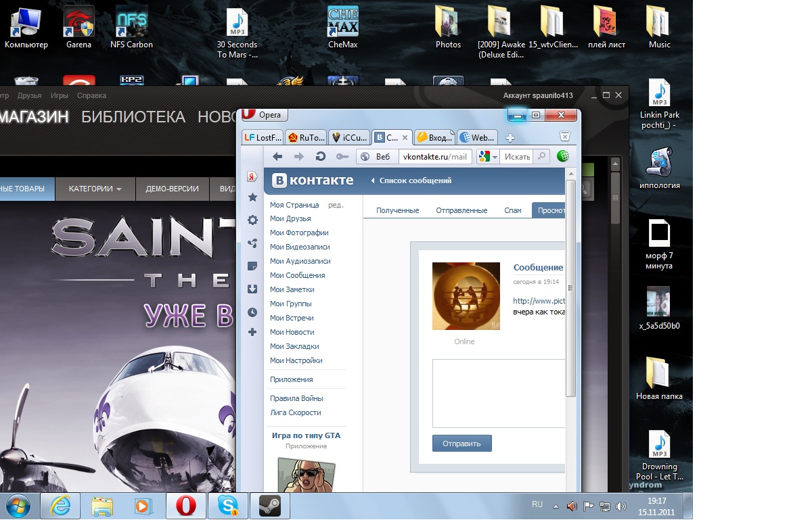Switch to the Вход... tab in Opera
This screenshot has width=812, height=522.
[x=434, y=137]
